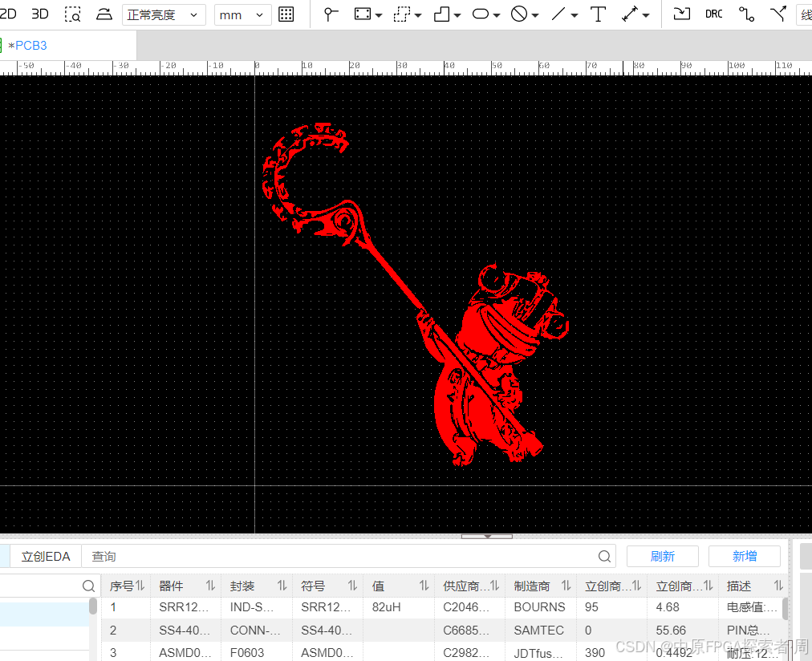Click the SAMTEC manufacturer cell
The width and height of the screenshot is (812, 661).
click(x=540, y=630)
